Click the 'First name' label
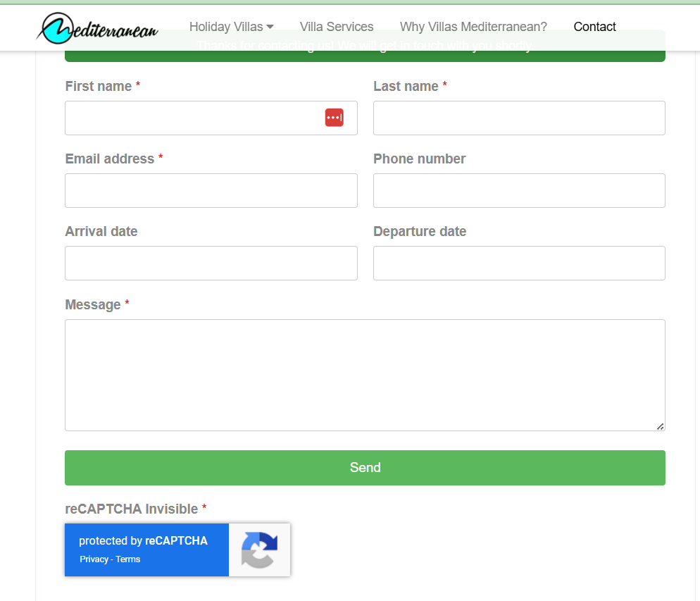The height and width of the screenshot is (601, 700). [x=99, y=86]
